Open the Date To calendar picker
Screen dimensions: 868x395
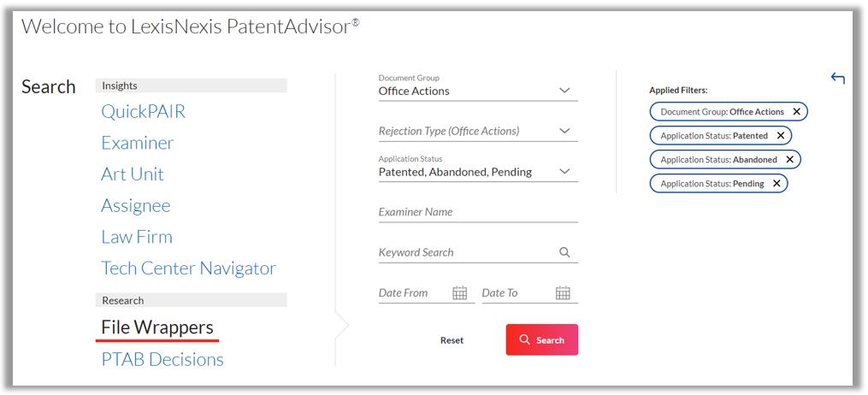563,292
